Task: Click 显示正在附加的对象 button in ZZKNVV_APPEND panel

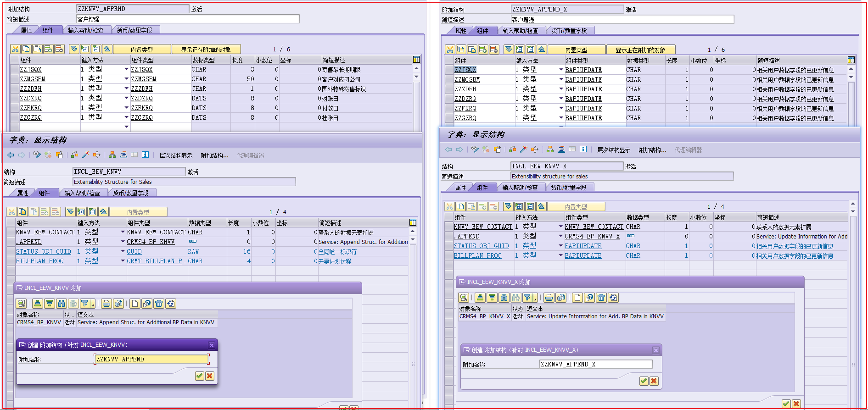Action: tap(206, 49)
